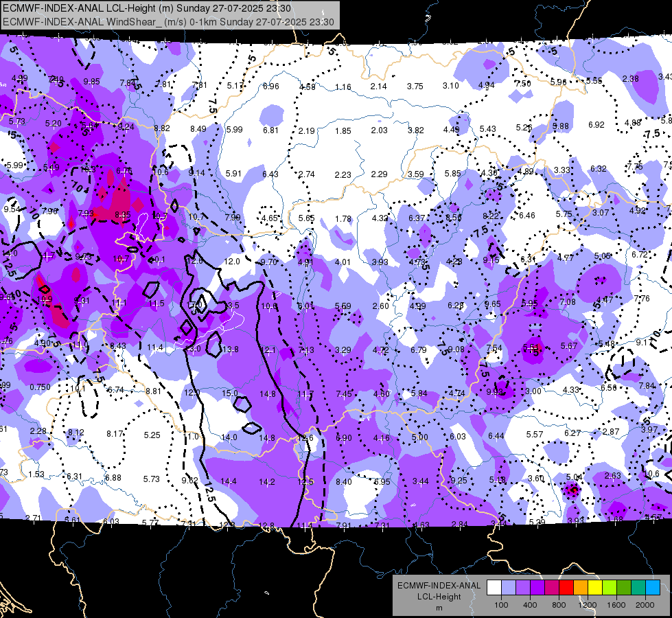672x618 pixels.
Task: Click the wind shear value 9.08
Action: [x=456, y=349]
